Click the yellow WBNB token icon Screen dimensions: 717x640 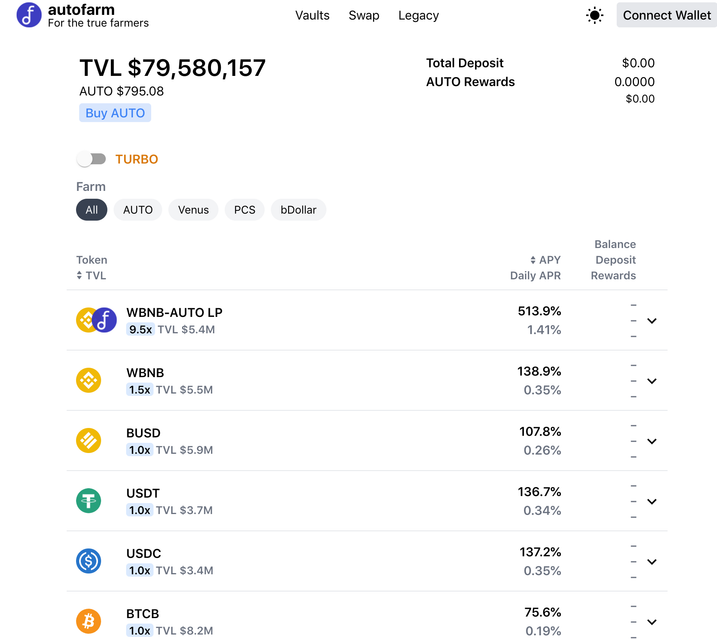[88, 380]
